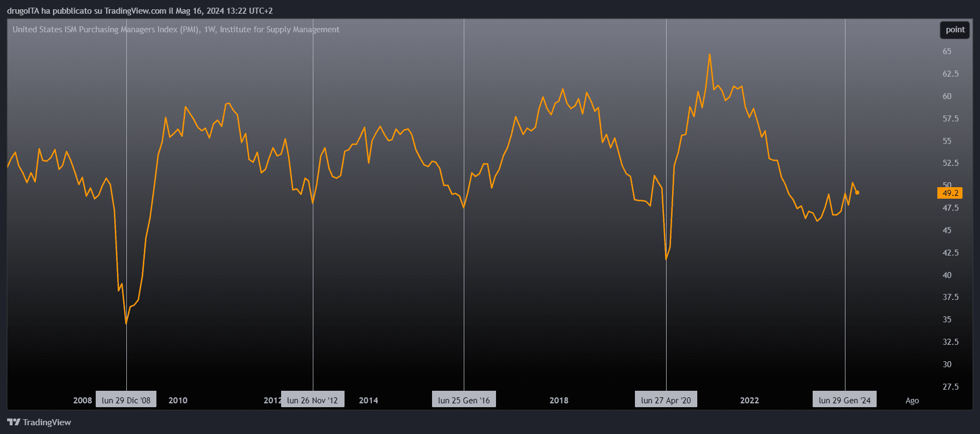
Task: Click the ISM Purchasing Managers Index title
Action: (176, 30)
